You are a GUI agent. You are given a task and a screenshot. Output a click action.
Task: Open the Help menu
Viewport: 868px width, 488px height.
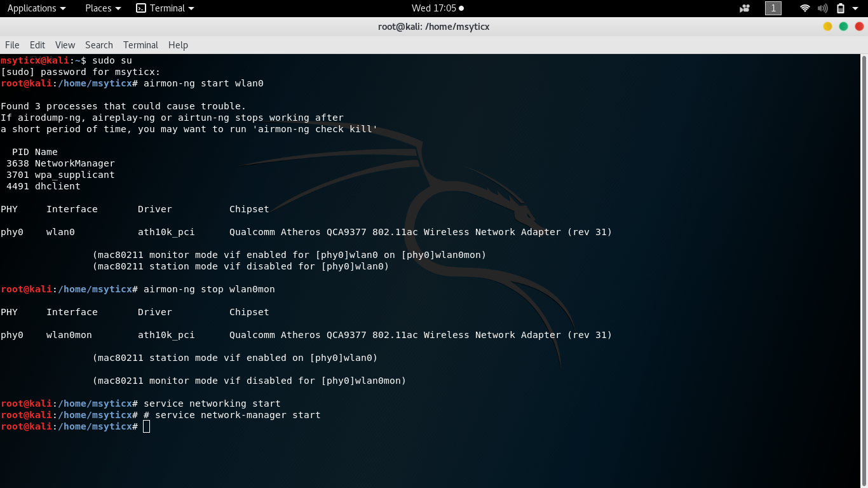(178, 45)
